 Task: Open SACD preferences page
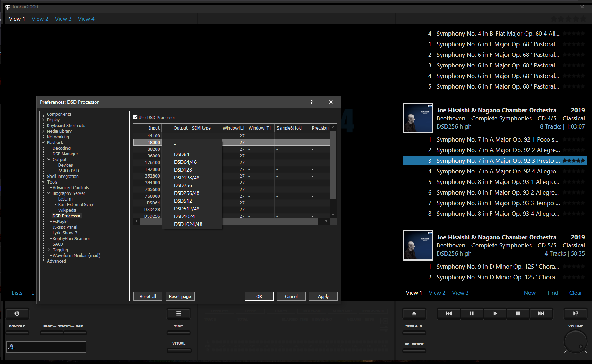click(58, 244)
